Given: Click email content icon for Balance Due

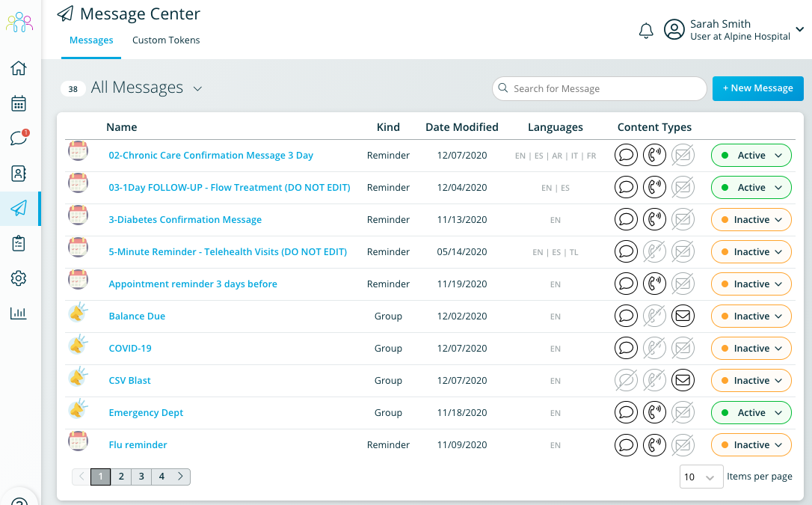Looking at the screenshot, I should [x=683, y=316].
